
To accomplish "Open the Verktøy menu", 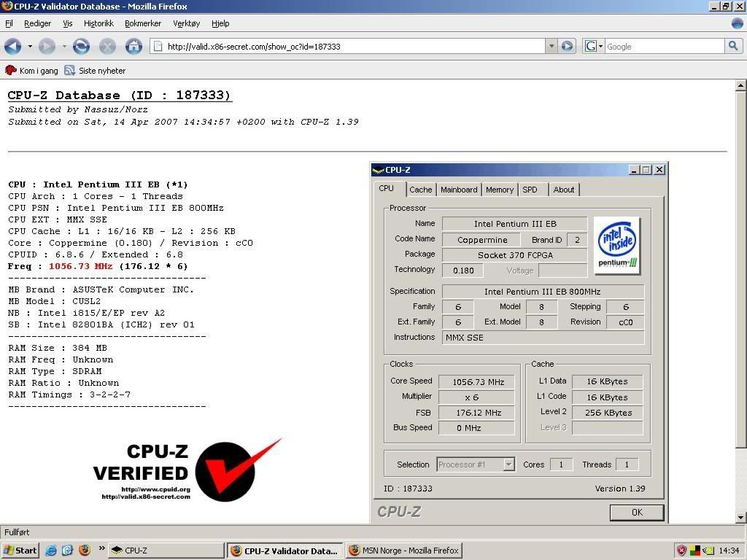I will click(x=186, y=23).
